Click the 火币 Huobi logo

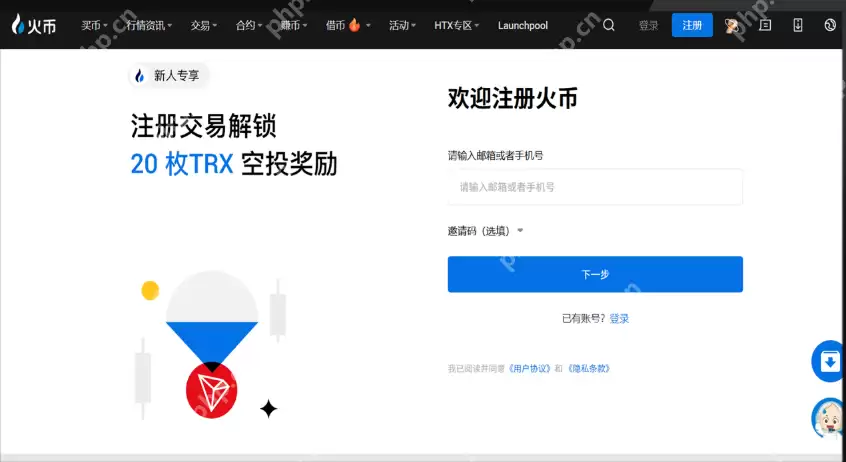(34, 25)
